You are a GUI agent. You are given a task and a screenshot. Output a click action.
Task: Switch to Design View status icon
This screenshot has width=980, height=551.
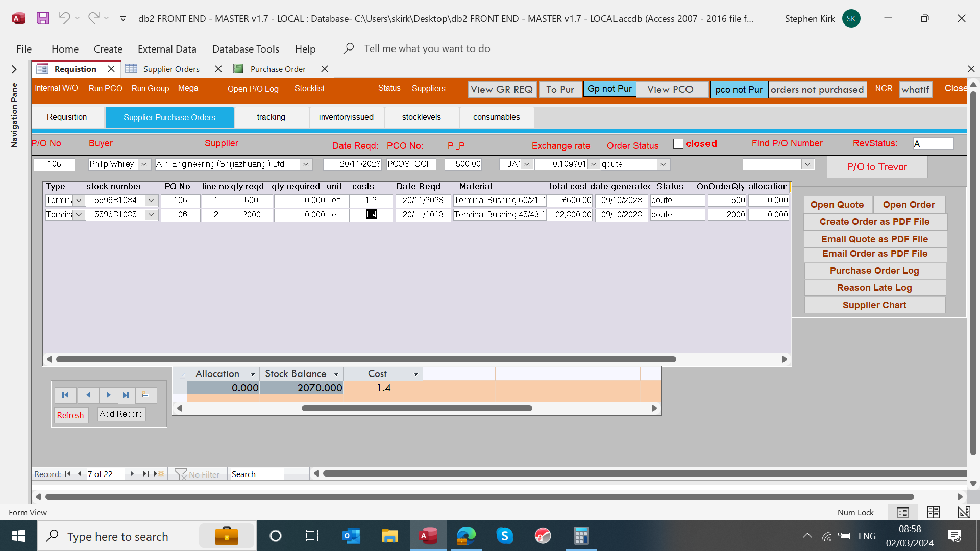point(964,512)
